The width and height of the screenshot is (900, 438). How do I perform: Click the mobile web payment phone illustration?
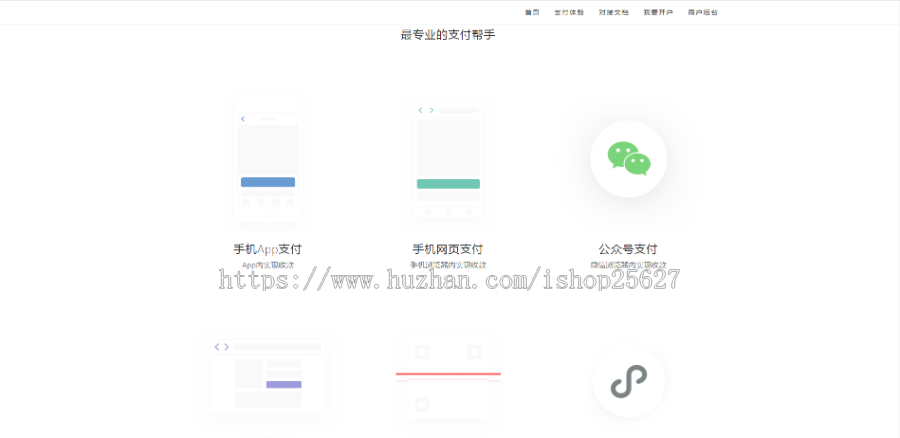(448, 161)
